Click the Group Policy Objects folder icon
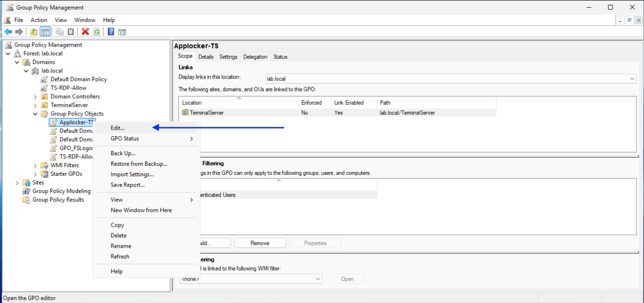644x303 pixels. (x=44, y=113)
